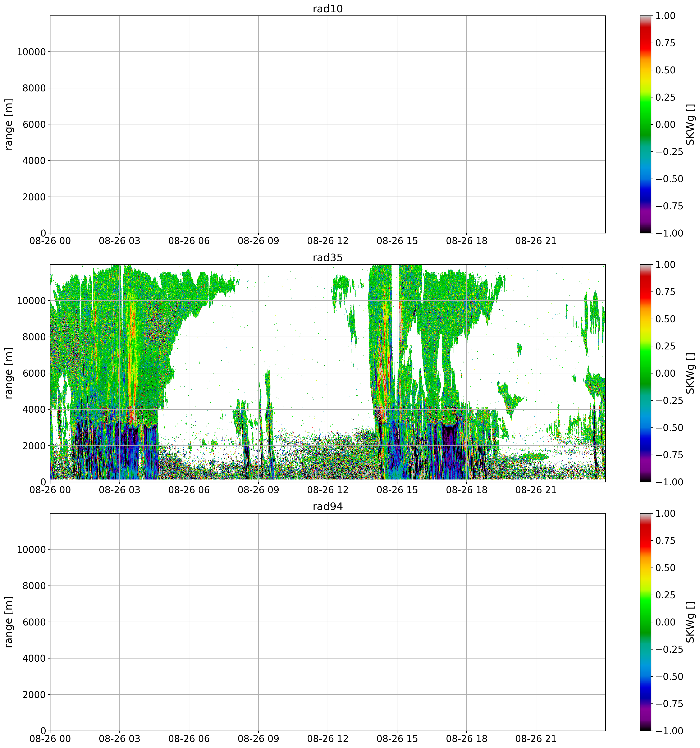Click the rad35 plot title
The image size is (700, 748).
328,258
